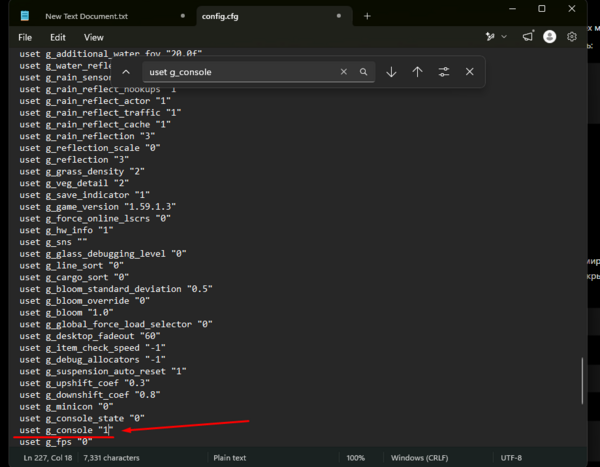Click the line 'uset g_rain_reflect_cache "1"'
600x467 pixels.
coord(95,124)
